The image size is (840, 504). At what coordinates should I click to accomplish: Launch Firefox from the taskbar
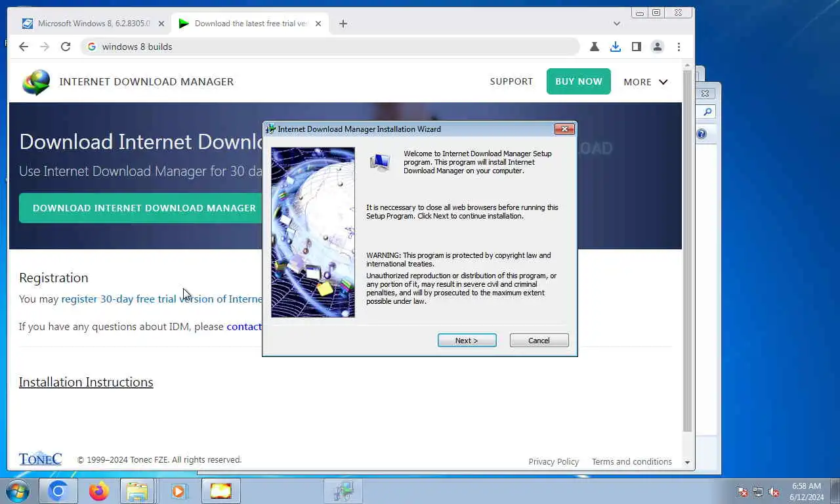[98, 491]
